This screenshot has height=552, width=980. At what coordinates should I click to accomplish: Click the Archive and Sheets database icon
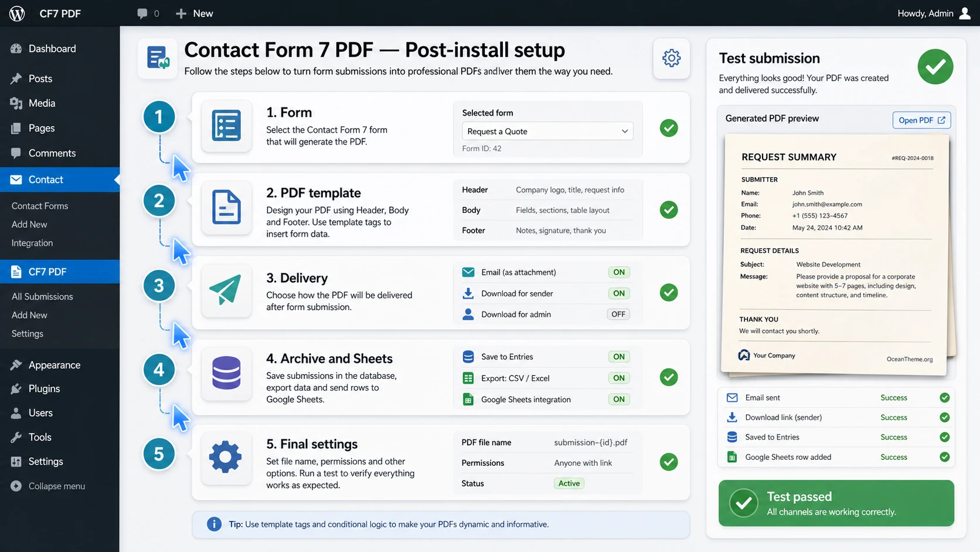(x=226, y=373)
